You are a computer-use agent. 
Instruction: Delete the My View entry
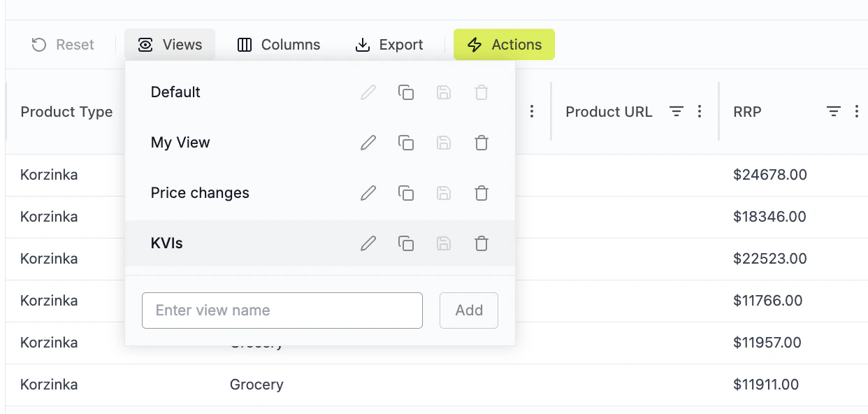click(482, 143)
